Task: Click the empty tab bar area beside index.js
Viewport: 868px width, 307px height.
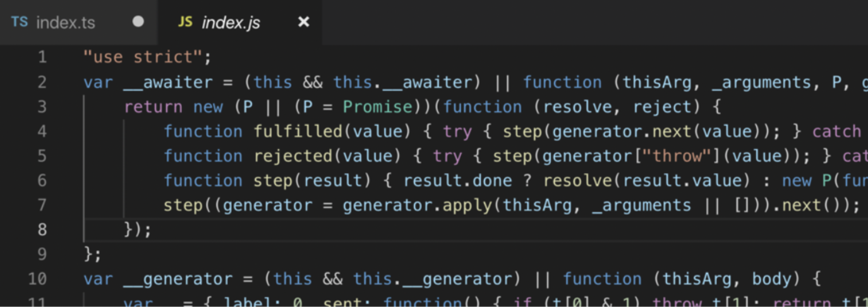Action: (594, 22)
